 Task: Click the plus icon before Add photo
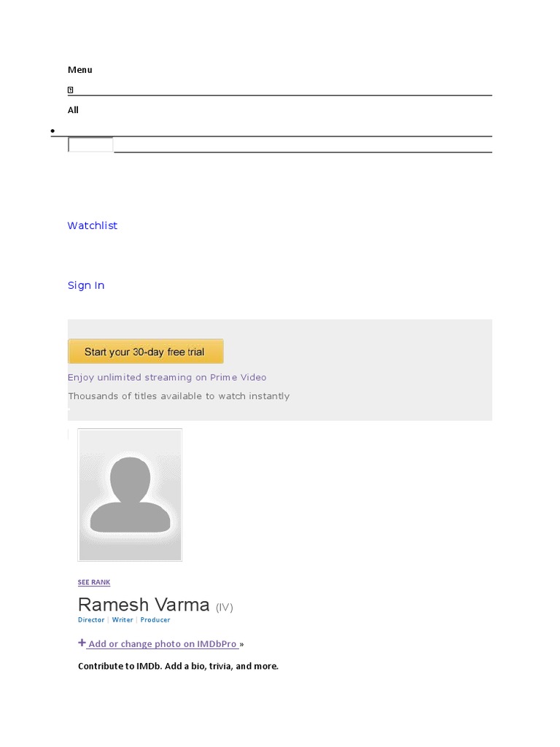[82, 643]
